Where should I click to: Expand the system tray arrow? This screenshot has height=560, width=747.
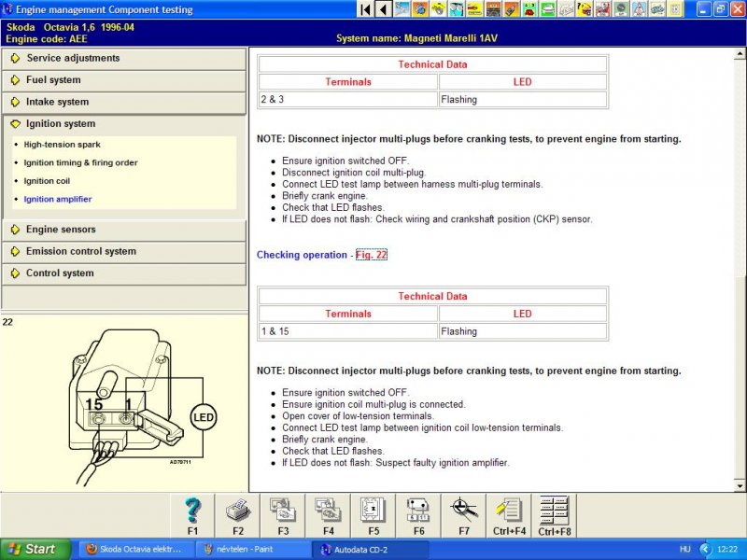(x=706, y=550)
